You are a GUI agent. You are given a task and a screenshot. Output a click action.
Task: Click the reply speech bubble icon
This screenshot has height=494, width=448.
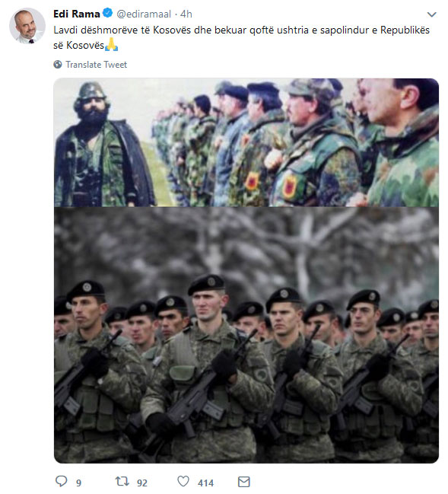pyautogui.click(x=61, y=481)
